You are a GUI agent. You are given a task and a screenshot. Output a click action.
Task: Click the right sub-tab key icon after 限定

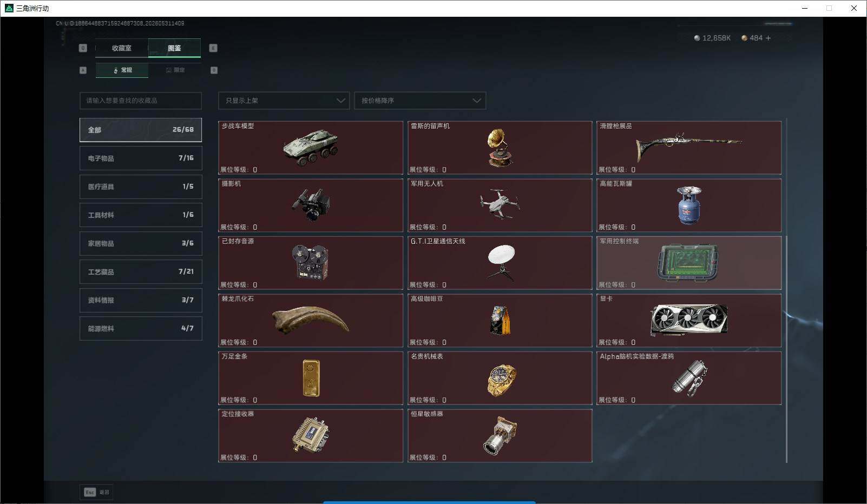coord(214,70)
